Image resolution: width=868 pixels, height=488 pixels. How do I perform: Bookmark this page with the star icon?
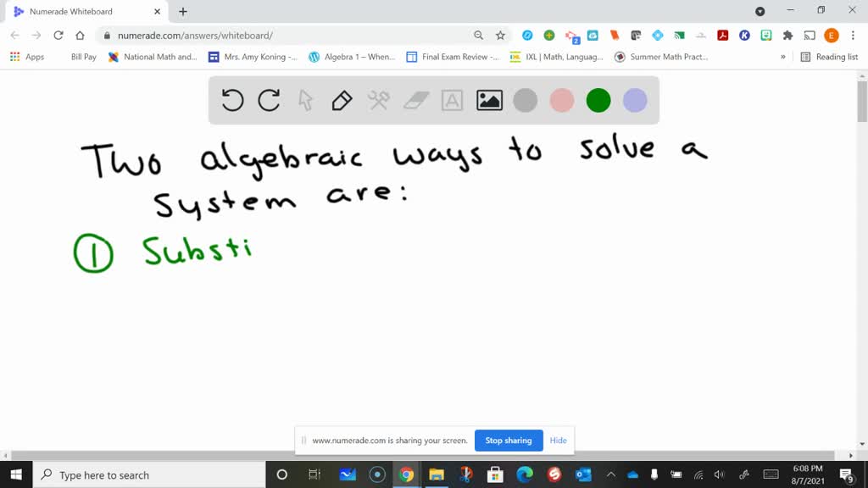(x=500, y=36)
